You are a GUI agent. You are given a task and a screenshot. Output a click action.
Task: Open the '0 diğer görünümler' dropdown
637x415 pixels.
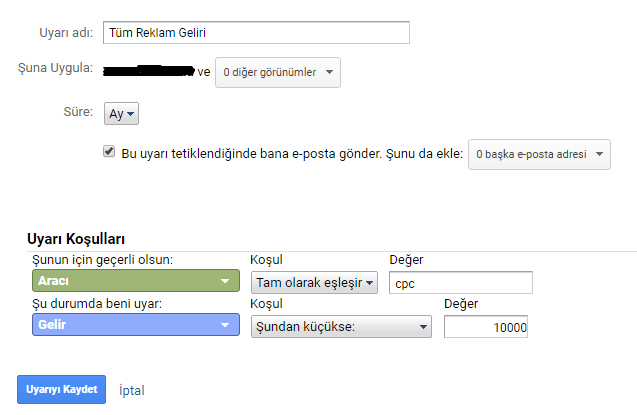click(x=277, y=72)
